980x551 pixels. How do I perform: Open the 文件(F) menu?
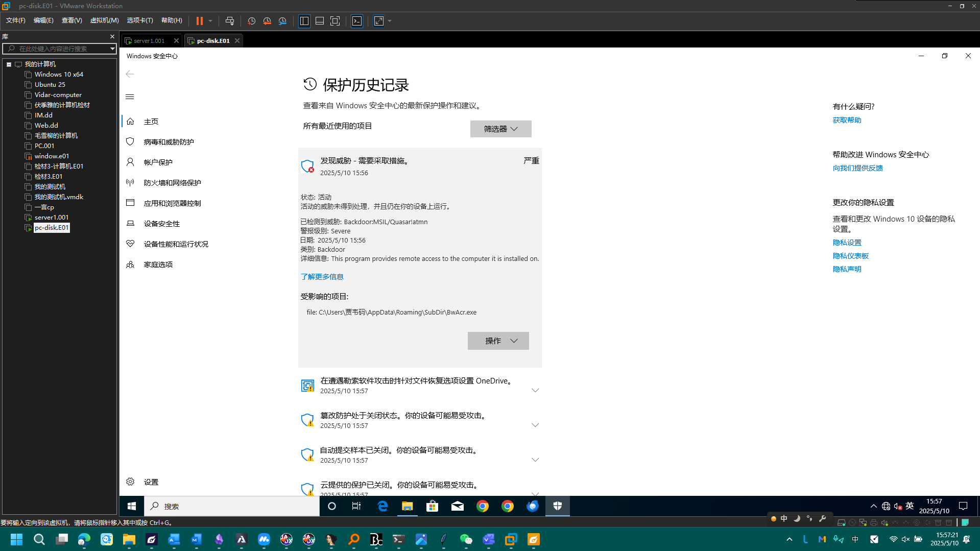click(15, 20)
